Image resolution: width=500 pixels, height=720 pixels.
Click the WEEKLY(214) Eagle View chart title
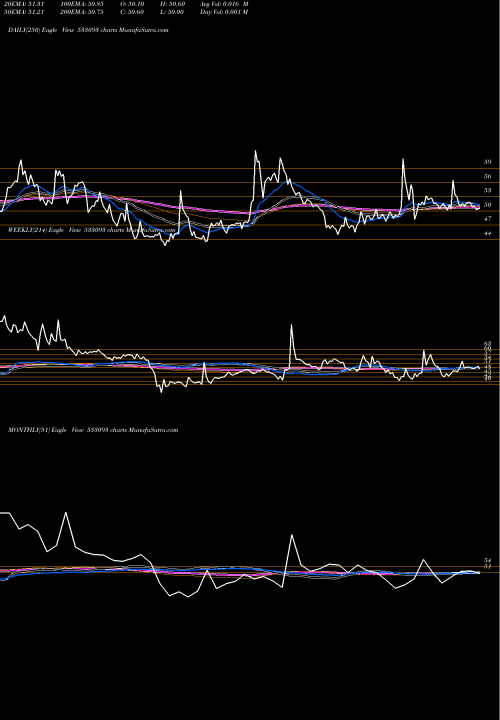coord(92,230)
